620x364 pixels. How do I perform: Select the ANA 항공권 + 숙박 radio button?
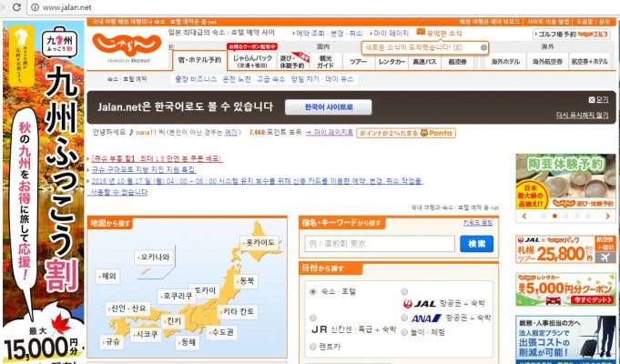(x=404, y=318)
